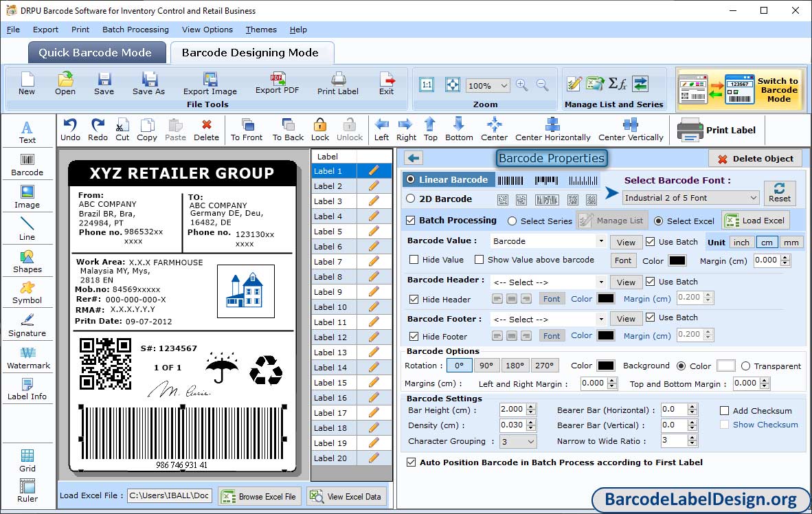Copy the selected object
This screenshot has height=514, width=812.
tap(146, 130)
